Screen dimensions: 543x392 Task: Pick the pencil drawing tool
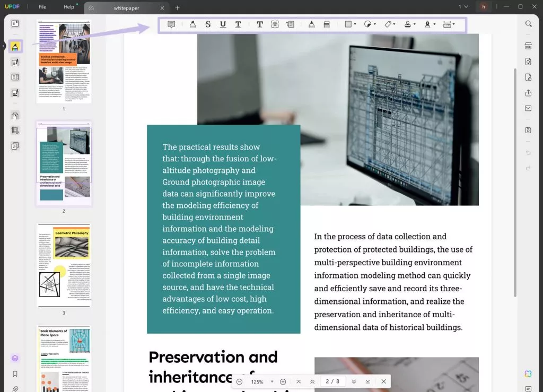pyautogui.click(x=312, y=24)
